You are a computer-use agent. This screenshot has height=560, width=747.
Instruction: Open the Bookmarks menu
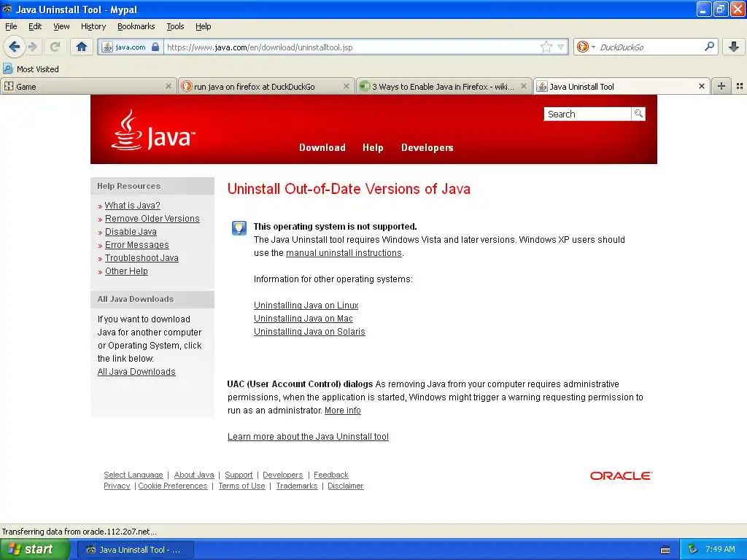[136, 26]
